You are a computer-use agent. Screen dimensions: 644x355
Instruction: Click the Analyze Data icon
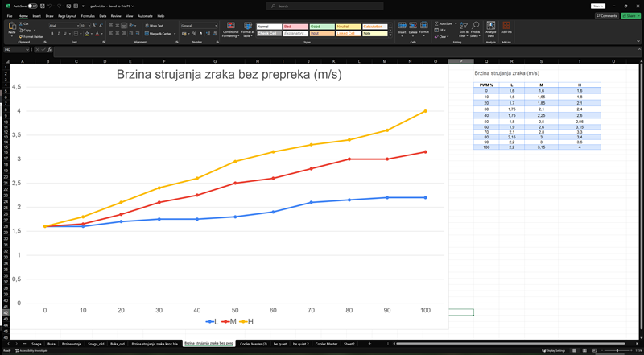[491, 31]
